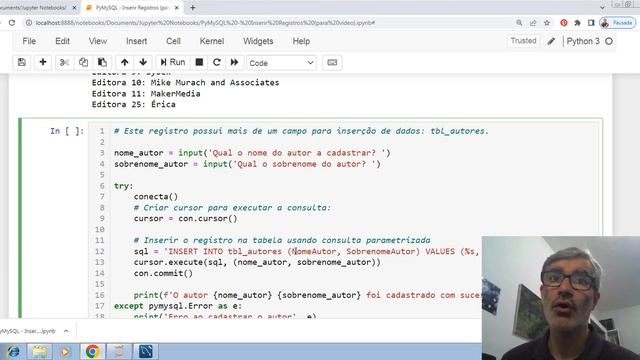Open Internet Explorer from the taskbar
The image size is (640, 360).
pyautogui.click(x=13, y=351)
